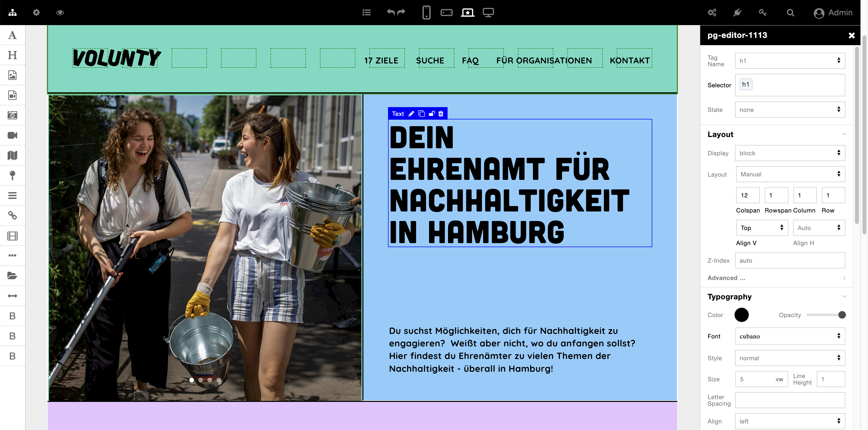
Task: Switch to mobile landscape view
Action: (x=447, y=13)
